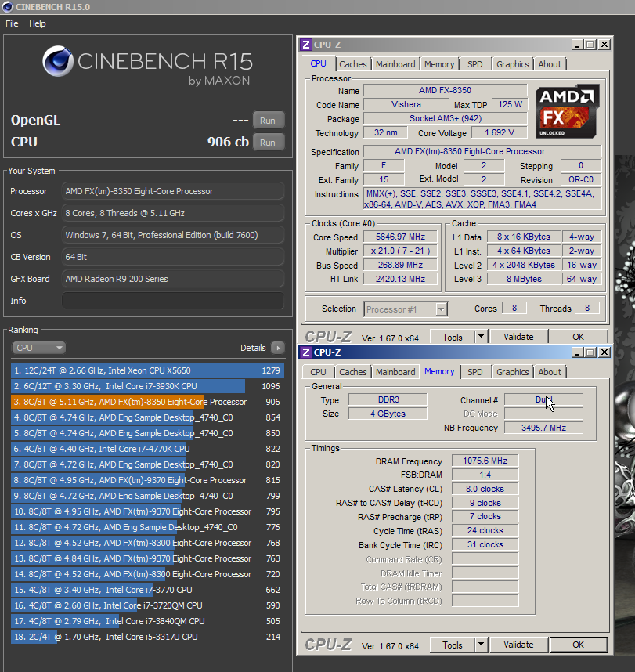Open the File menu
Screen dimensions: 635x672
[12, 23]
